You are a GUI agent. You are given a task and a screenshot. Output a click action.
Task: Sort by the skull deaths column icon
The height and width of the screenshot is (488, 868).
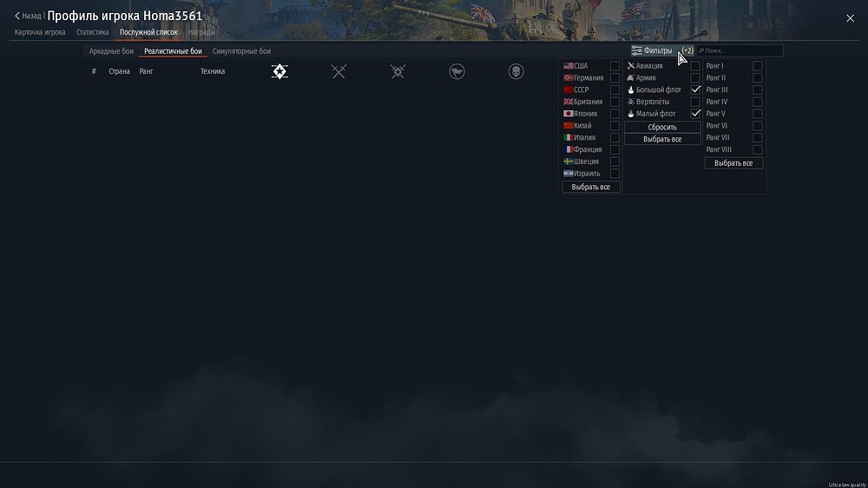click(516, 71)
